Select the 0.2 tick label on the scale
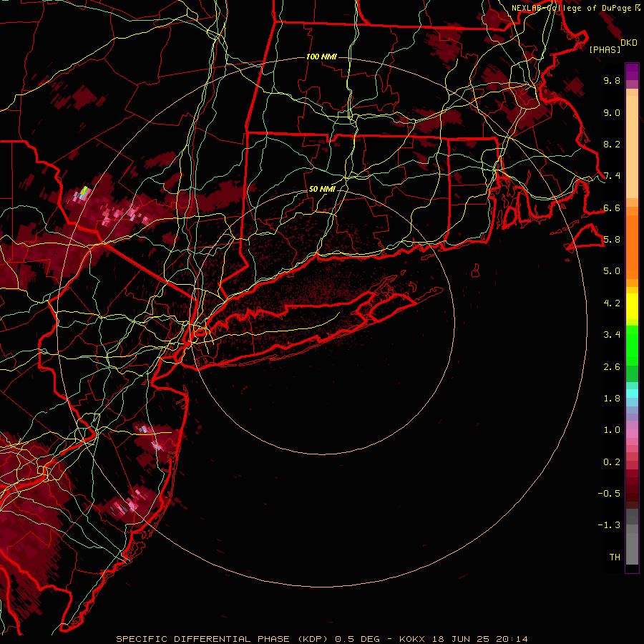 pyautogui.click(x=612, y=462)
